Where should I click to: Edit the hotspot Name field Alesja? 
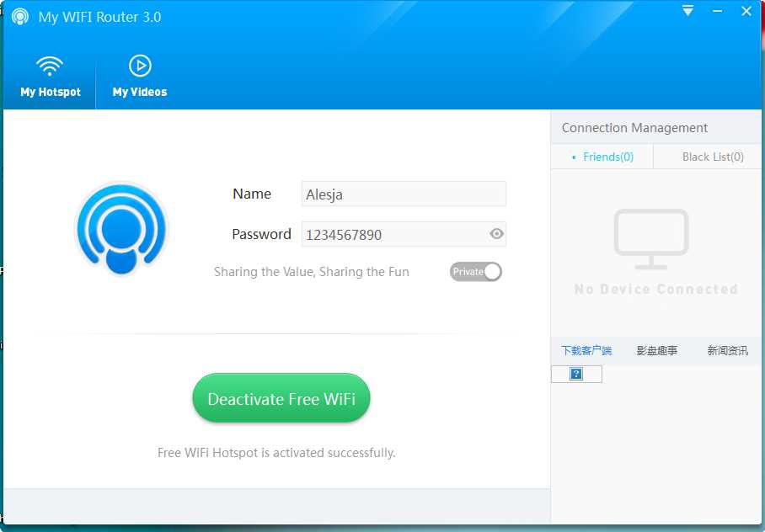coord(404,194)
